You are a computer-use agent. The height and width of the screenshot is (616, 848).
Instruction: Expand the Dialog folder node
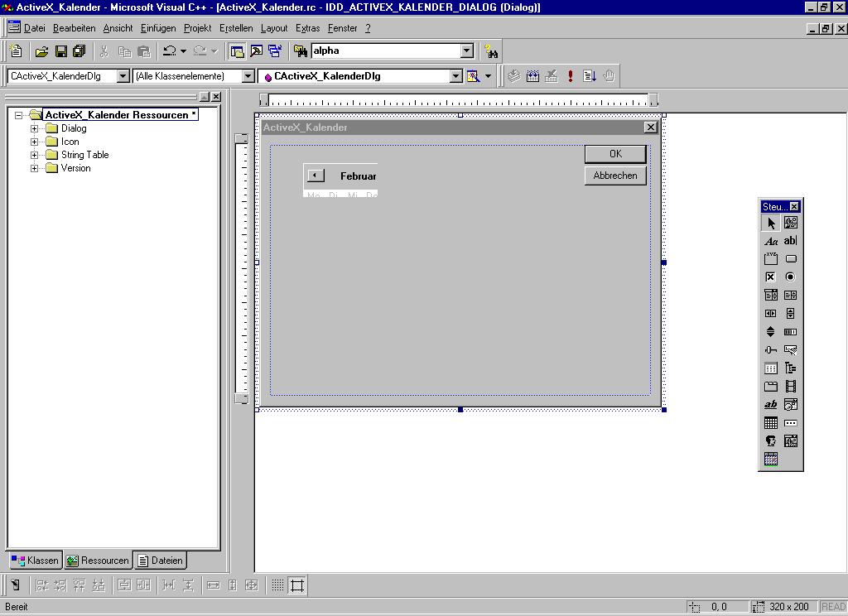coord(34,128)
